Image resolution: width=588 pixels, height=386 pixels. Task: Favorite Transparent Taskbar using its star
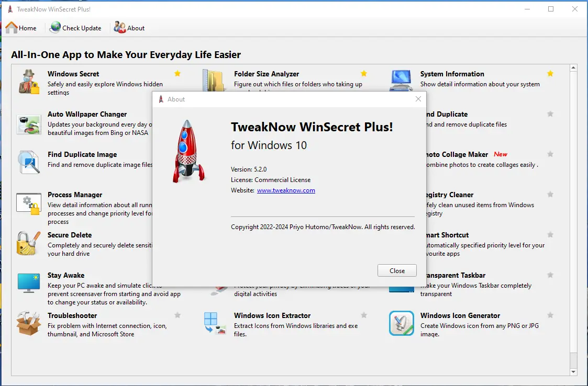point(550,275)
